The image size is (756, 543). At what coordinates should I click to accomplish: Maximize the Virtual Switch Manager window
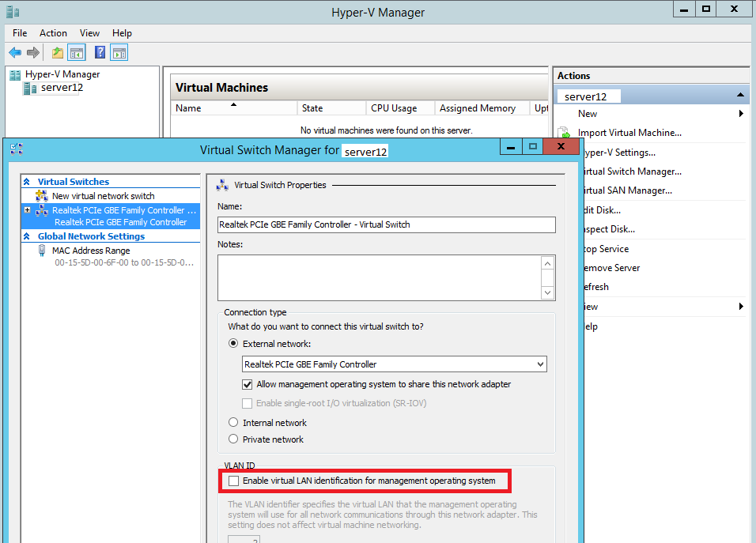pos(532,146)
